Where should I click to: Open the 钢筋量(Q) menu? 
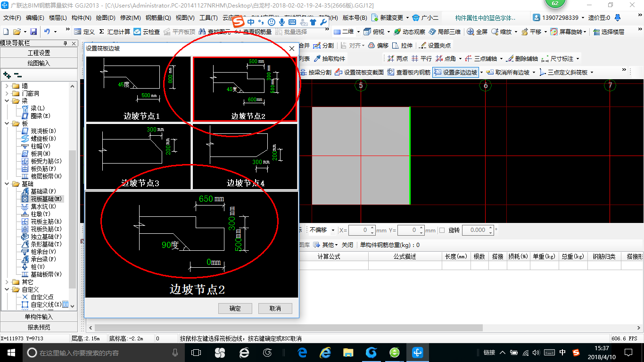pyautogui.click(x=158, y=18)
